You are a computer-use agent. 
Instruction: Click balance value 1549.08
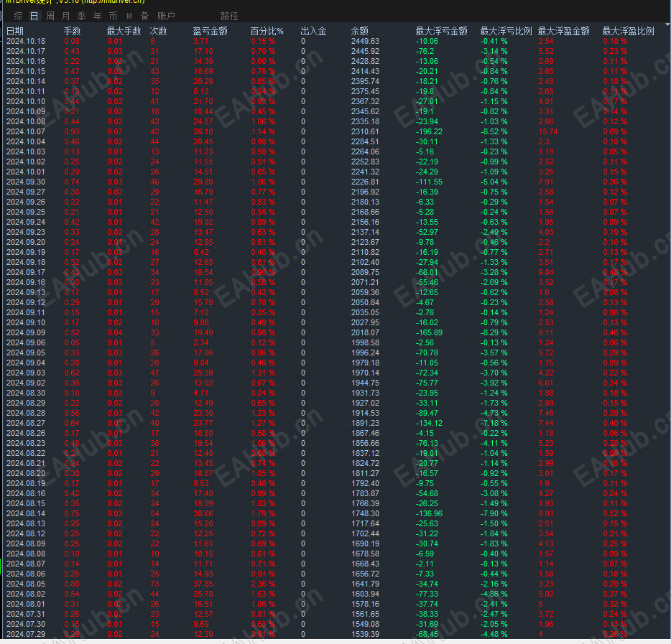pyautogui.click(x=365, y=625)
